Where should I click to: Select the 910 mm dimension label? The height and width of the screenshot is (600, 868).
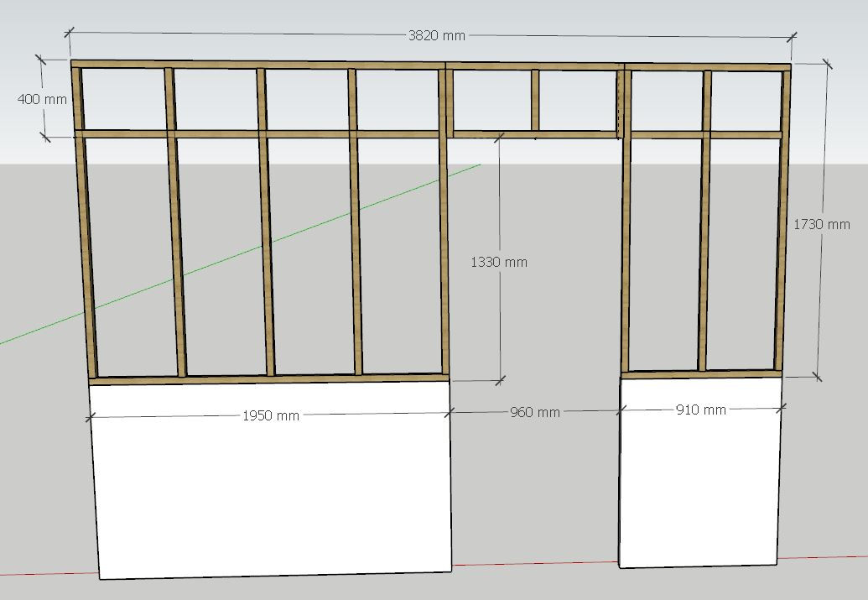click(701, 410)
